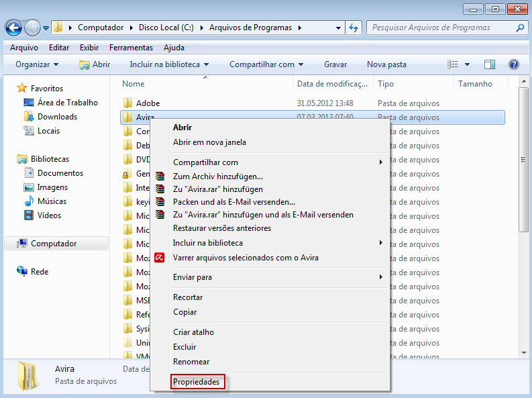Open the Exibir menu
532x398 pixels.
tap(89, 48)
